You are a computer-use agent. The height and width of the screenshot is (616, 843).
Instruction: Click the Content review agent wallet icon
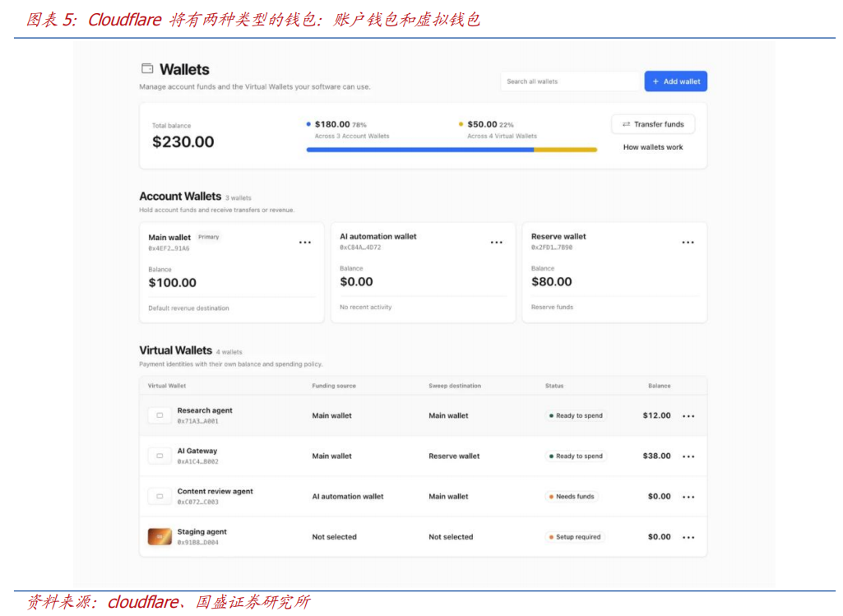tap(160, 496)
